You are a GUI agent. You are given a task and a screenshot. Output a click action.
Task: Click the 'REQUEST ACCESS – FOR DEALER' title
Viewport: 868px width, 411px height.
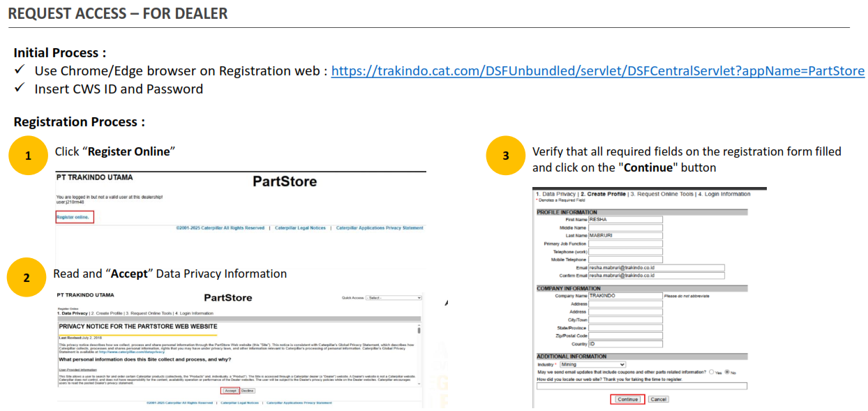tap(118, 13)
